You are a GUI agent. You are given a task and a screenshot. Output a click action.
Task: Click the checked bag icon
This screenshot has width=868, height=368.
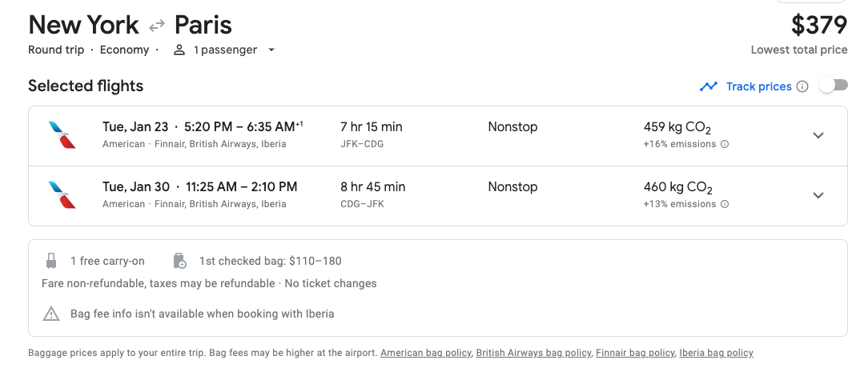point(179,261)
